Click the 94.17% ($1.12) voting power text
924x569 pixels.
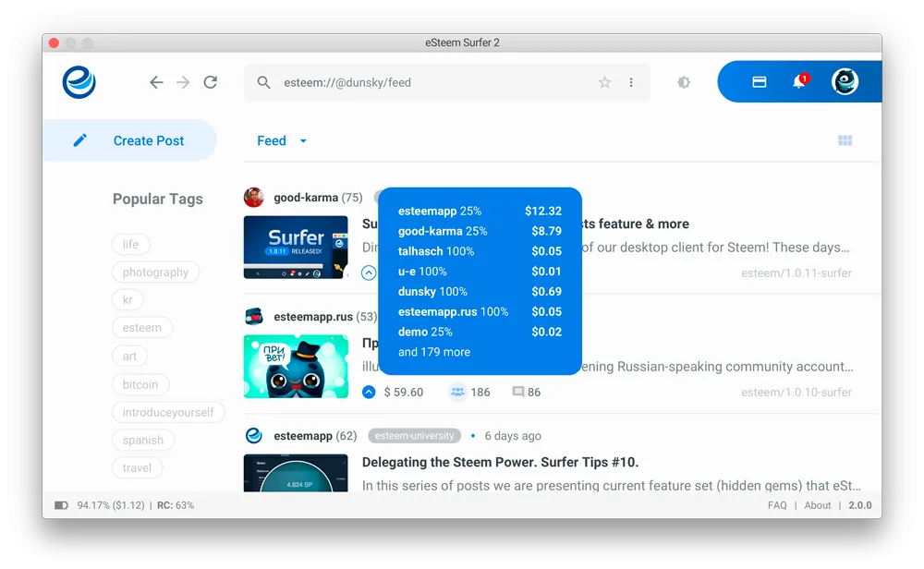click(x=111, y=505)
